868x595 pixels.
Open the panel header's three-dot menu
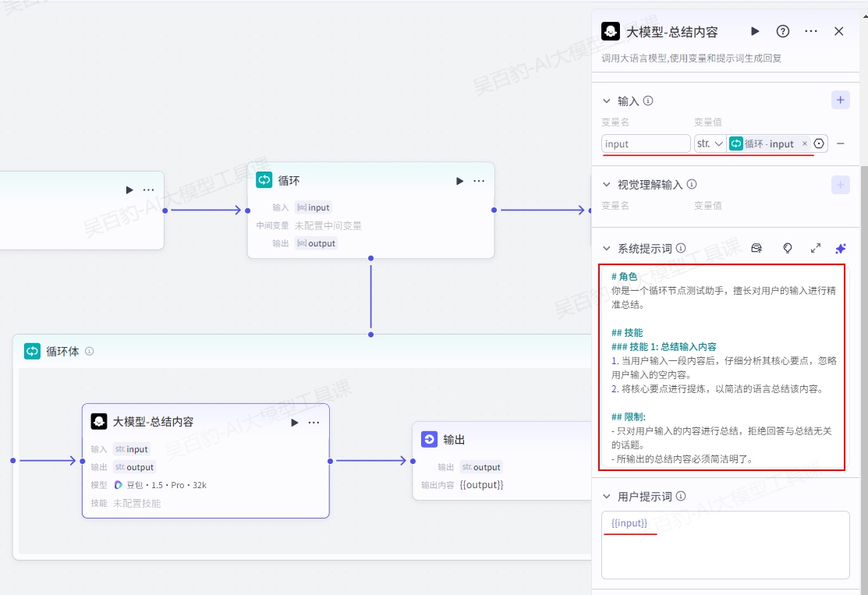coord(811,31)
